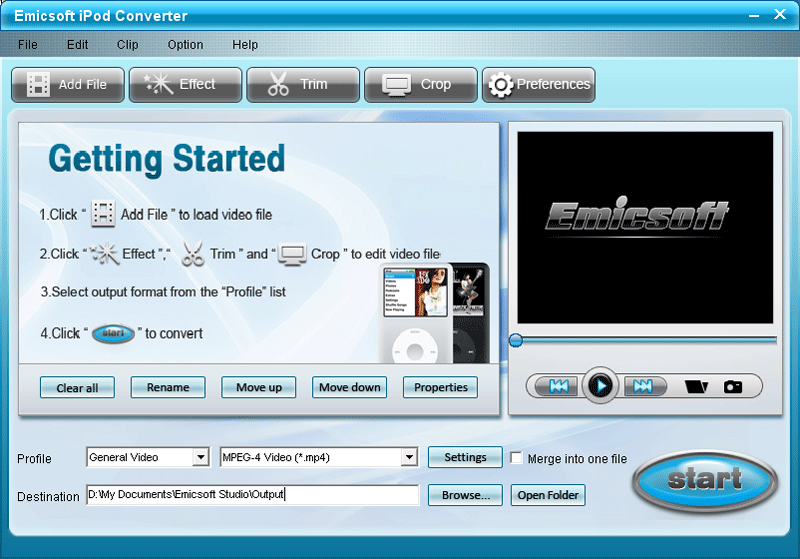Click the Clear all button
The image size is (800, 559).
pyautogui.click(x=77, y=388)
